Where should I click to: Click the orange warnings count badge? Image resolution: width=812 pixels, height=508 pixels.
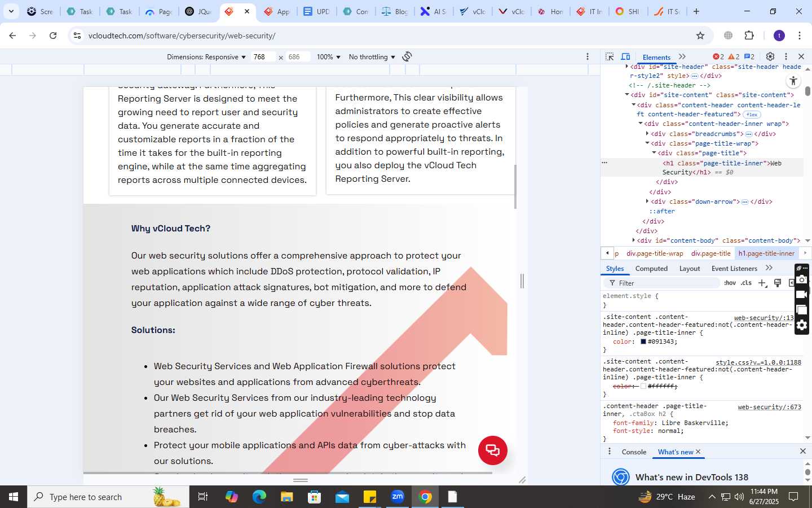734,56
